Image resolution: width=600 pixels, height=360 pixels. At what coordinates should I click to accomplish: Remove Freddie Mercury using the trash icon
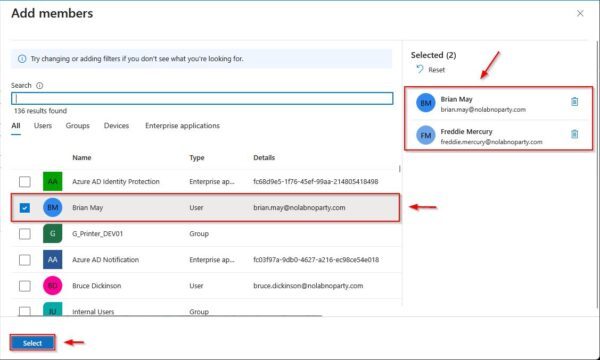pyautogui.click(x=574, y=134)
